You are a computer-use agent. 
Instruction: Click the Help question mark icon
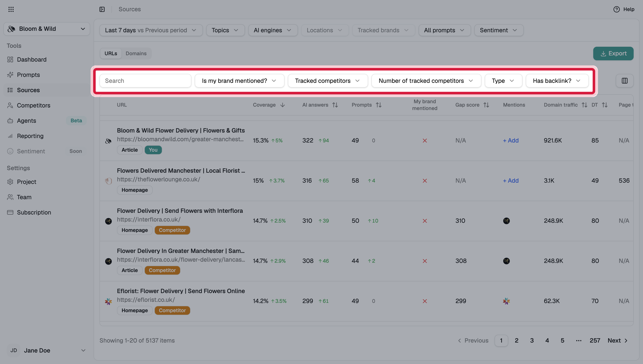pos(616,9)
